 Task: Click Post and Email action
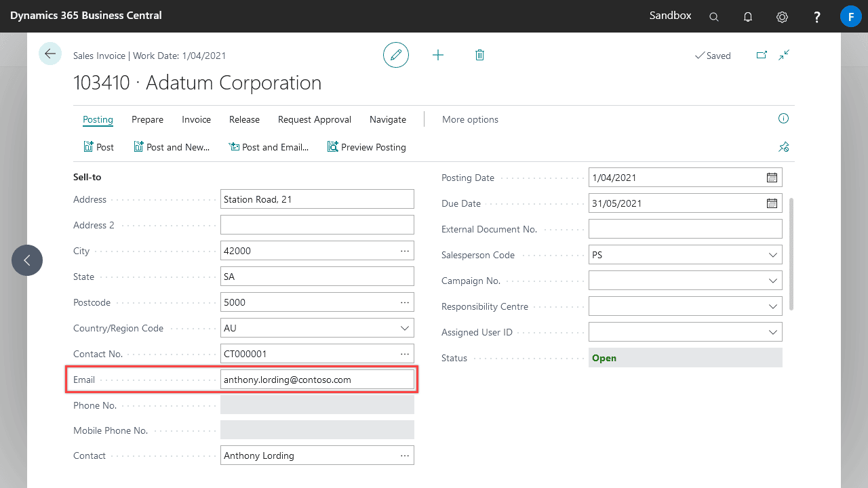click(x=269, y=147)
